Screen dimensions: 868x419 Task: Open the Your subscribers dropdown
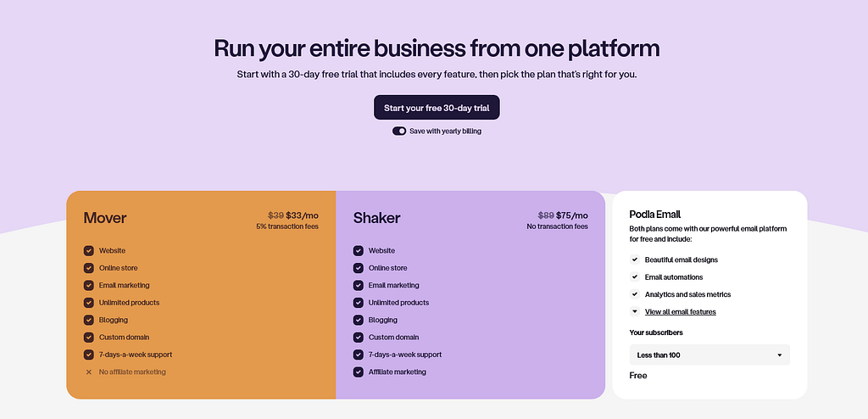point(709,355)
